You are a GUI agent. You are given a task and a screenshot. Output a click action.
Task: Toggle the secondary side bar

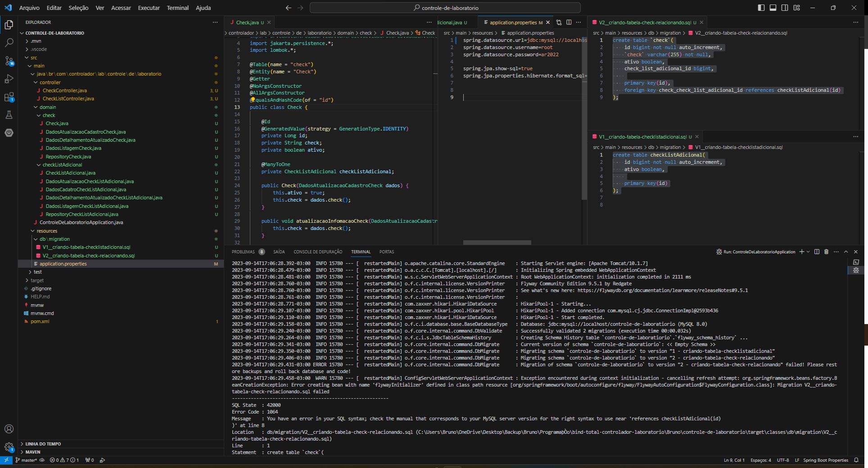[785, 8]
